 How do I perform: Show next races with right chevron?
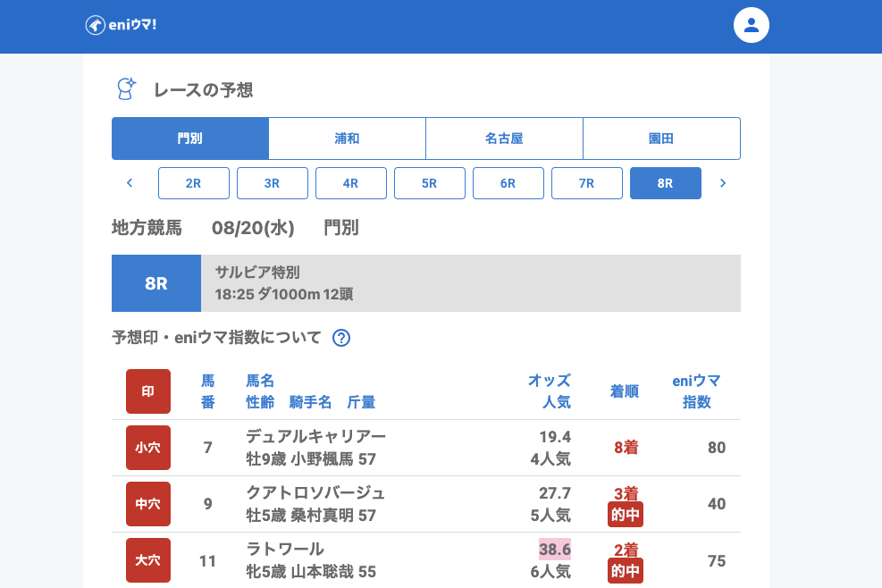[723, 183]
